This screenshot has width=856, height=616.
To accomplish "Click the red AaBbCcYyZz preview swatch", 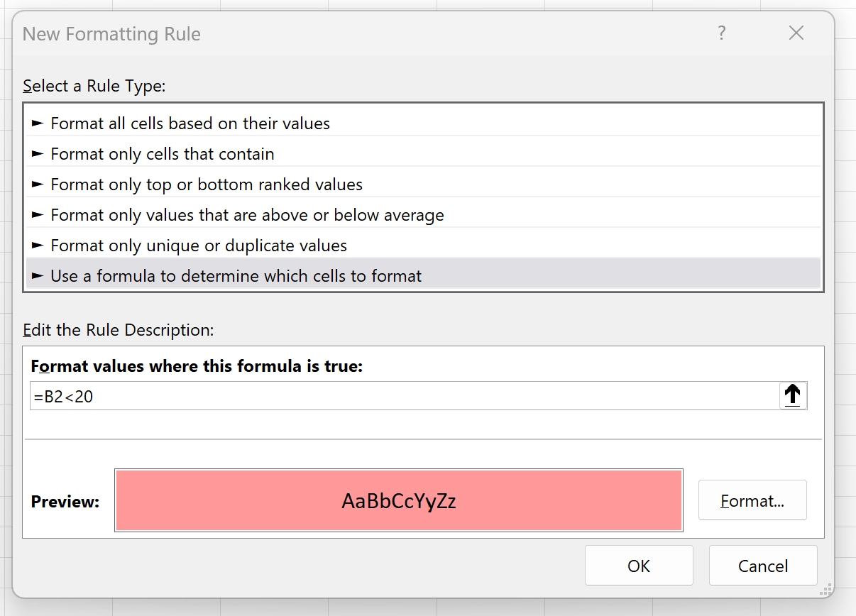I will tap(399, 500).
